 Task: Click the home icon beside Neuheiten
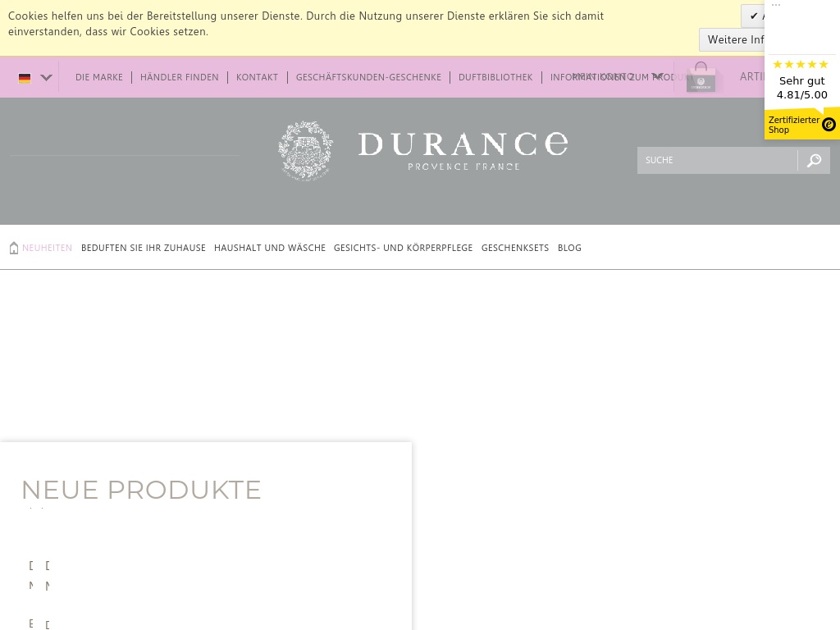14,248
